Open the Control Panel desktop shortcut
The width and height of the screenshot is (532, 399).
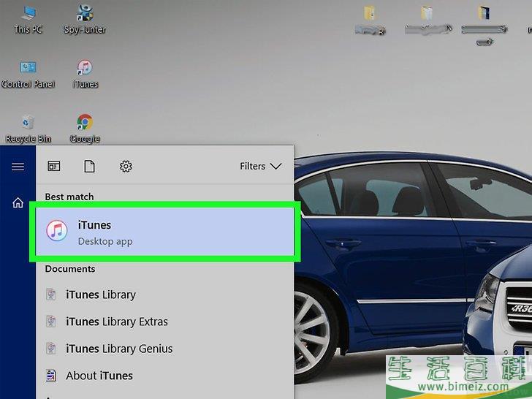[x=28, y=75]
